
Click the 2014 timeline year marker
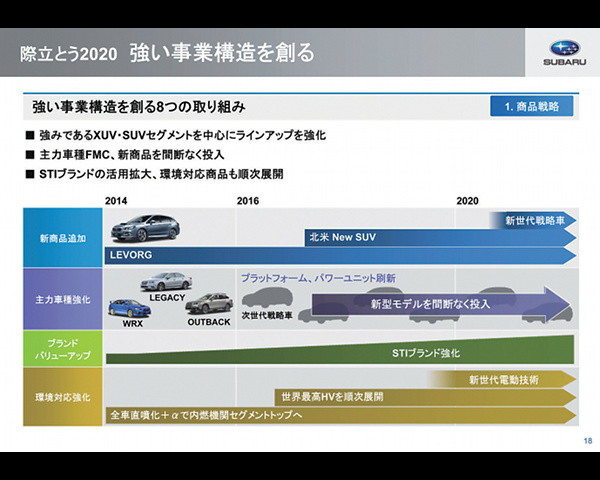[117, 201]
